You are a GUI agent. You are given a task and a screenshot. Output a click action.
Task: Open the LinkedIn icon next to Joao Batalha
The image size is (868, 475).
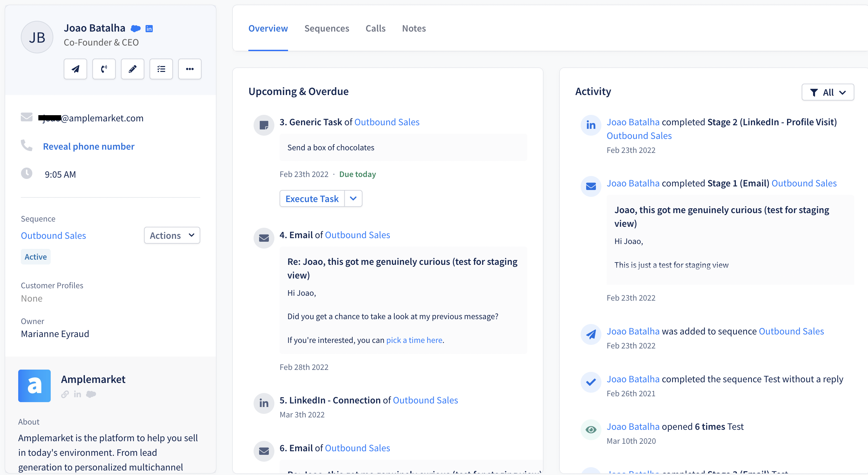coord(149,29)
